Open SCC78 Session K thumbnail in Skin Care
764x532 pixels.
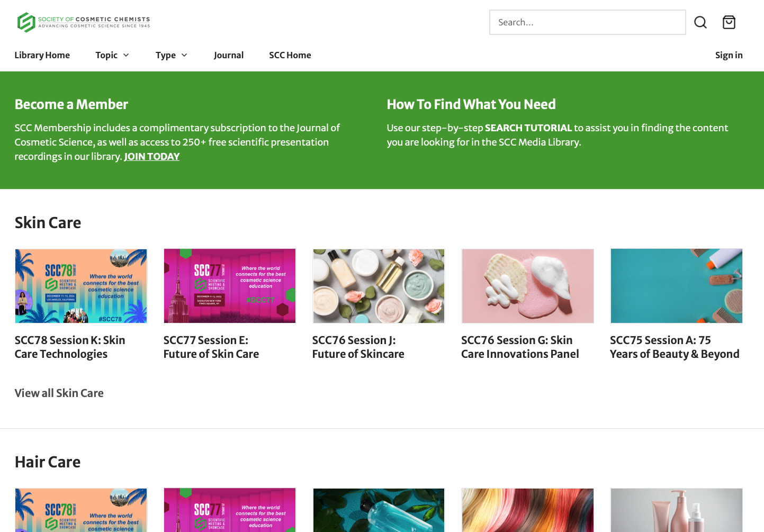coord(81,286)
